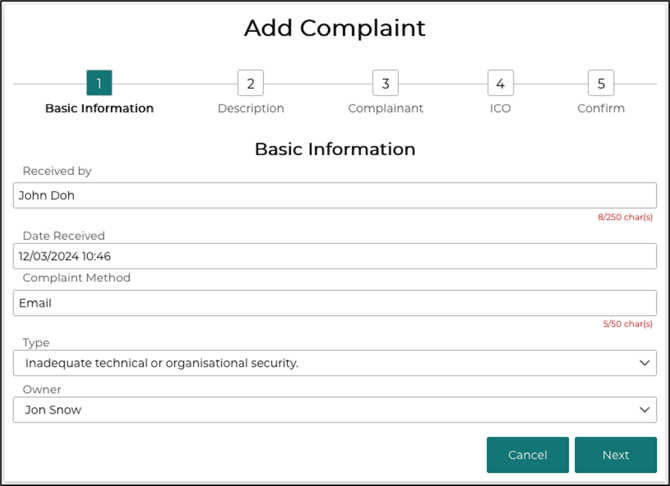The width and height of the screenshot is (670, 486).
Task: Click the Date Received input field
Action: 335,256
